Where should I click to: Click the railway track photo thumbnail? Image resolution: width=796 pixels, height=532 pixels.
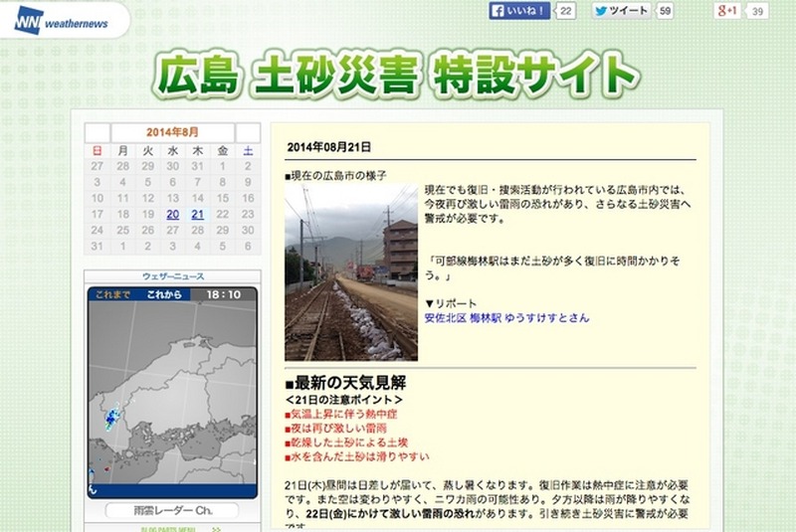(x=351, y=270)
